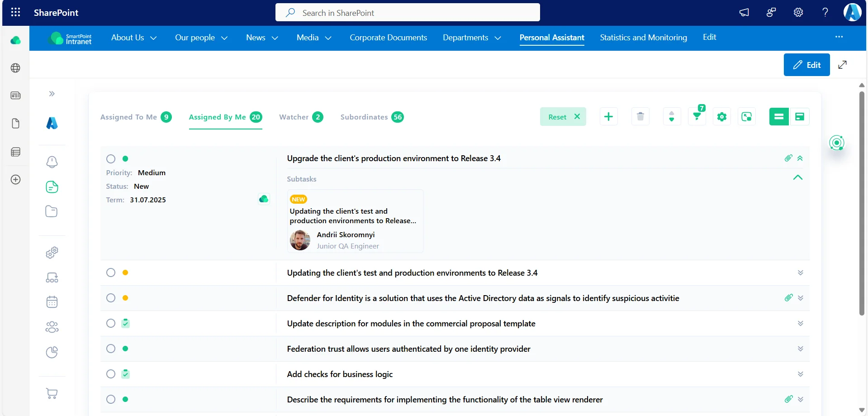Open the SharePoint app launcher grid

[x=15, y=12]
